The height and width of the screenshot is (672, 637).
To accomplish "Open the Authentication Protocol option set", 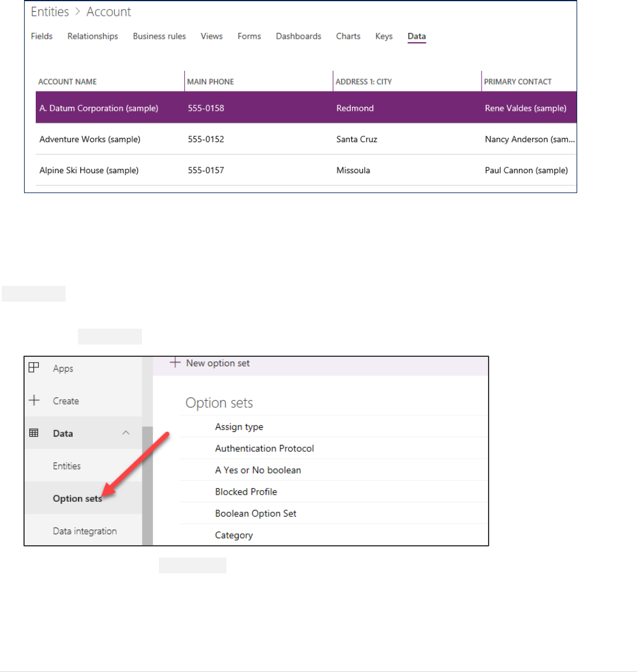I will 265,448.
